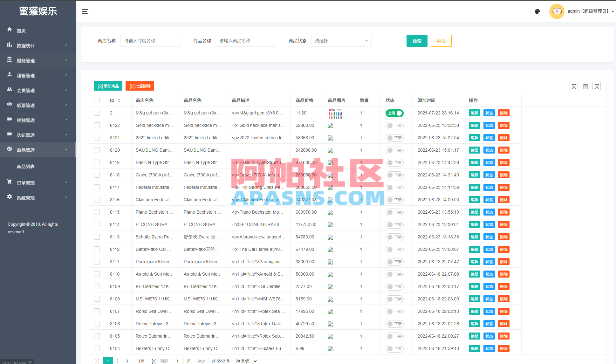Open the 20 条/页 page size dropdown
Screen dimensions: 616x364
246,361
